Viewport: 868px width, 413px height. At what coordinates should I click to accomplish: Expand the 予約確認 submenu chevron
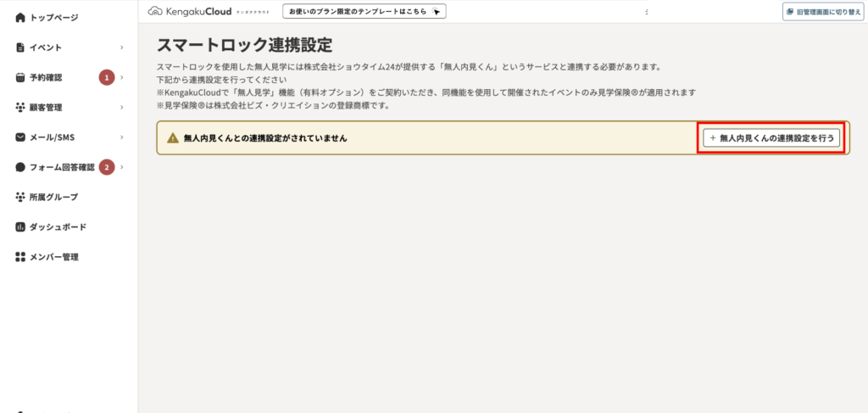pyautogui.click(x=122, y=77)
